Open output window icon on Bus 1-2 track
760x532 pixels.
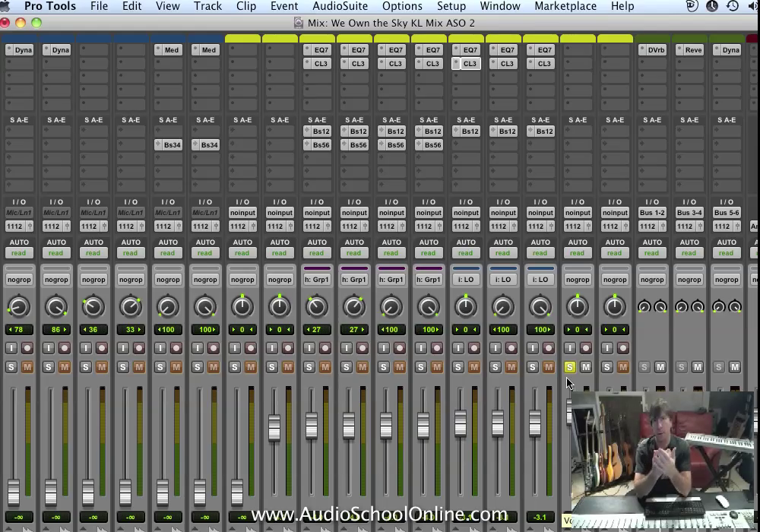click(x=663, y=226)
